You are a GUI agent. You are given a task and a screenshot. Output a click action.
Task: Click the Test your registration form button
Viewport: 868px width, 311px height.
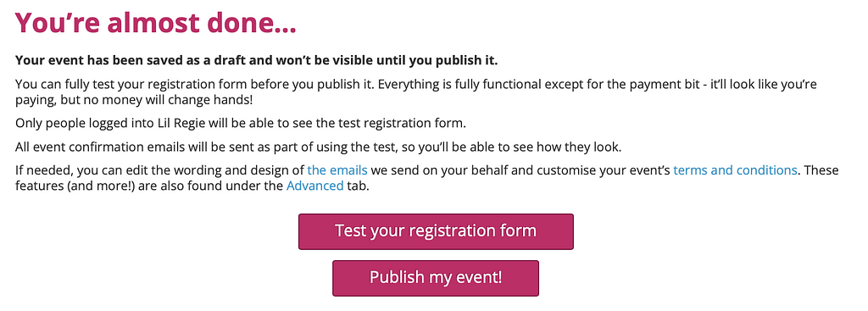[436, 231]
